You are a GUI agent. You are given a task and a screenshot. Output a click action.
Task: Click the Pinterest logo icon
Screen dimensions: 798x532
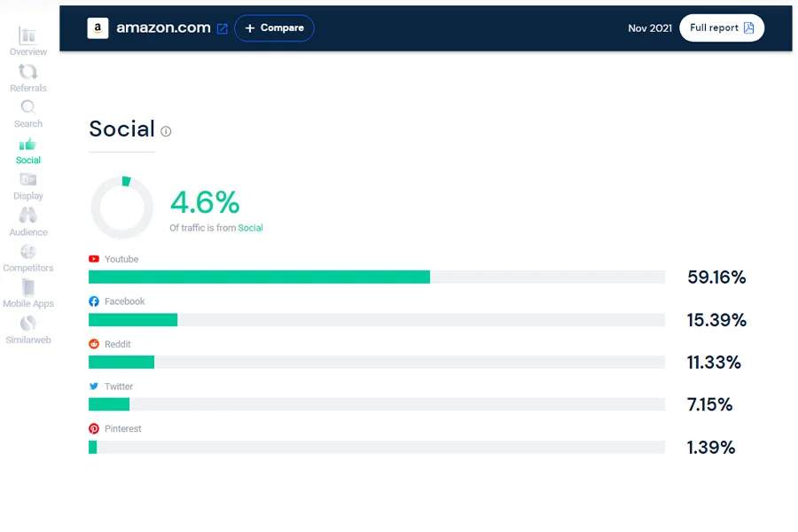[94, 428]
